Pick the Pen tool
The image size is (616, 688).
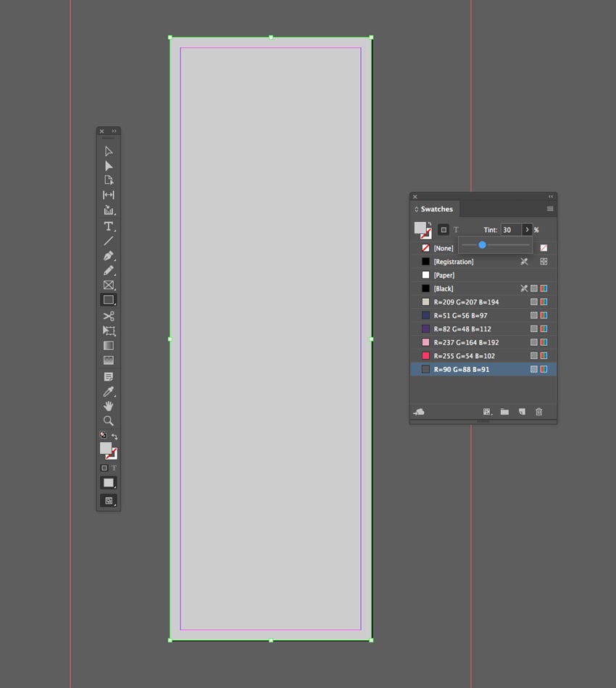coord(108,256)
